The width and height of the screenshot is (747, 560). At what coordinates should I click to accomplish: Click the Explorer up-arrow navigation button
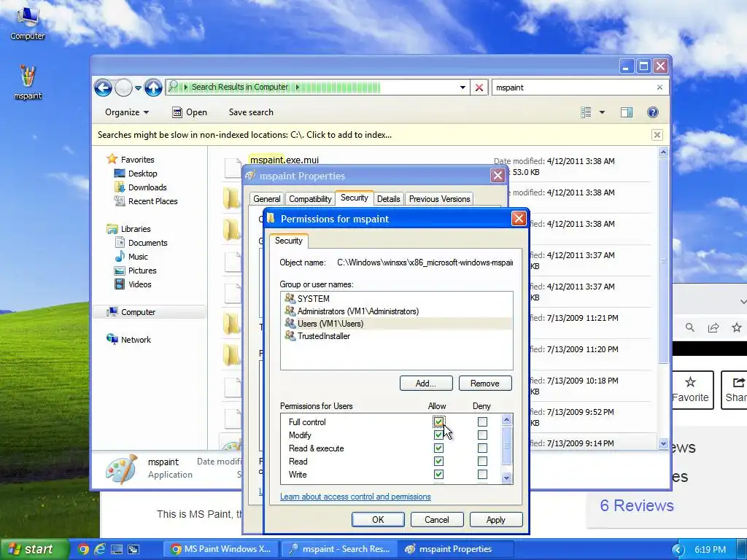[x=153, y=87]
